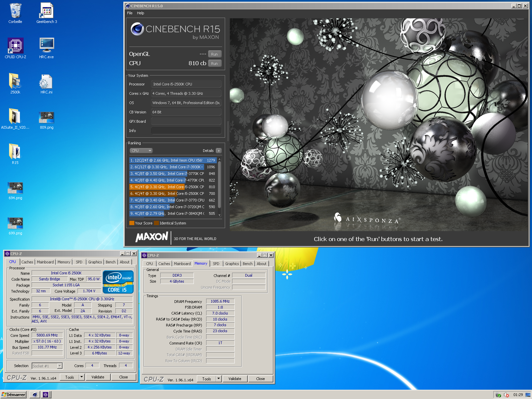This screenshot has width=532, height=399.
Task: Click the brown Identical System legend swatch
Action: [x=156, y=223]
